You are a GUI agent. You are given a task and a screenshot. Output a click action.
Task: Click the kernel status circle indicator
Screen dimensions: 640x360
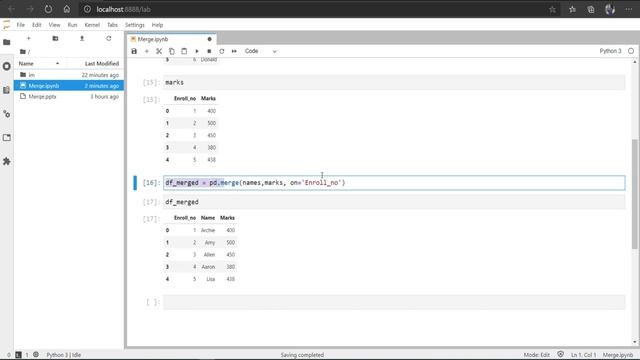[631, 51]
